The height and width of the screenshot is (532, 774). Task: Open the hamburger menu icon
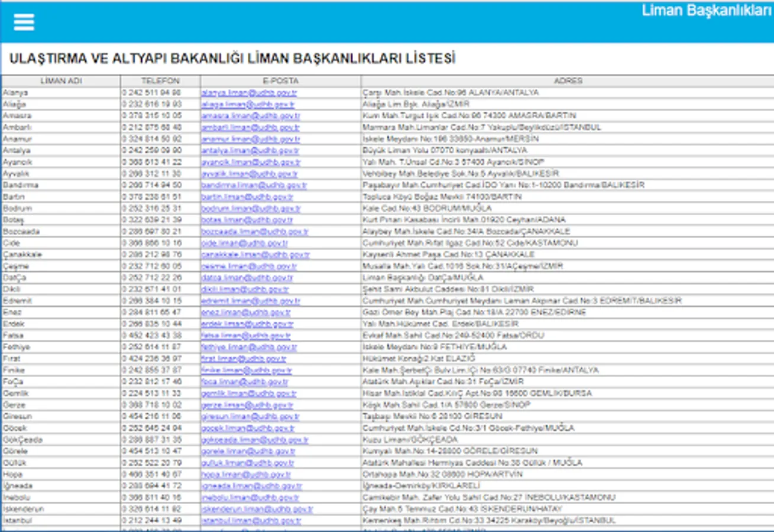point(24,22)
